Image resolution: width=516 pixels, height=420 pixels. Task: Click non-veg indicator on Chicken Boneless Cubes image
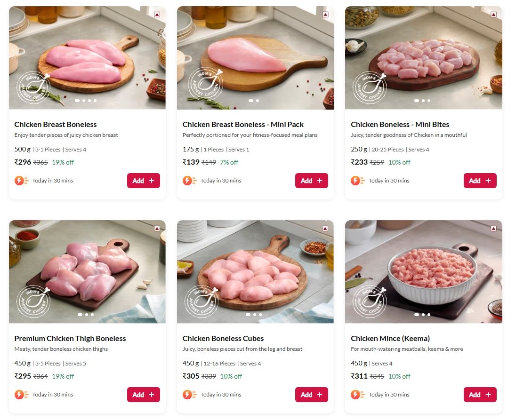tap(325, 229)
